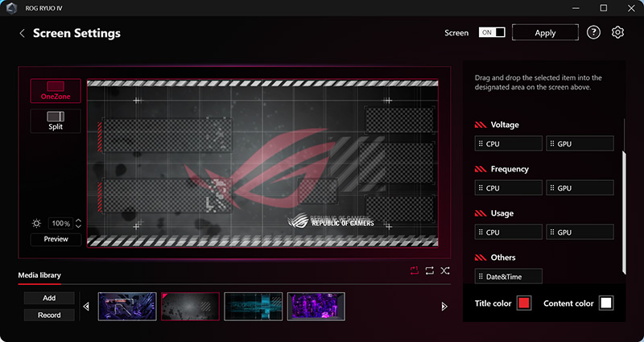Select the OneZone layout option
The height and width of the screenshot is (342, 644).
[56, 91]
